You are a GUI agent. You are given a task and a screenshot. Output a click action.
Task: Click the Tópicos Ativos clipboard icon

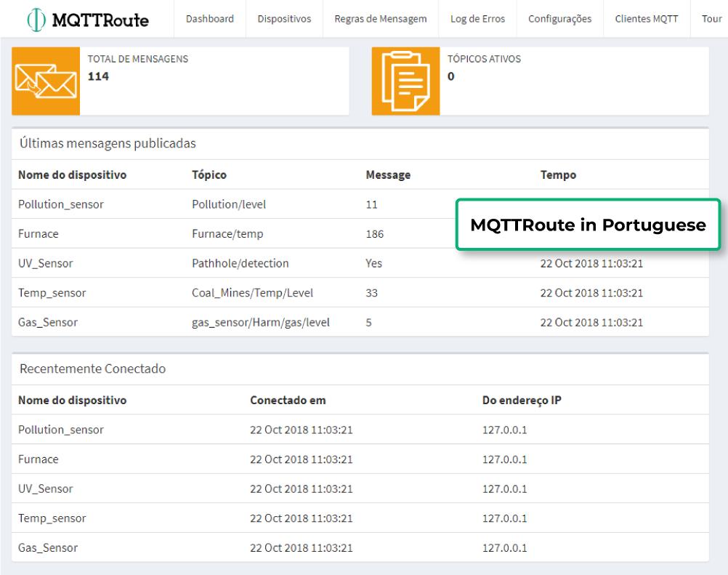[405, 81]
